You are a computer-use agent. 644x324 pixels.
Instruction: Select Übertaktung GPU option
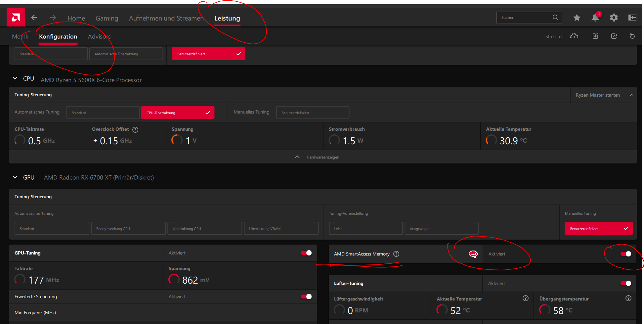pyautogui.click(x=205, y=228)
